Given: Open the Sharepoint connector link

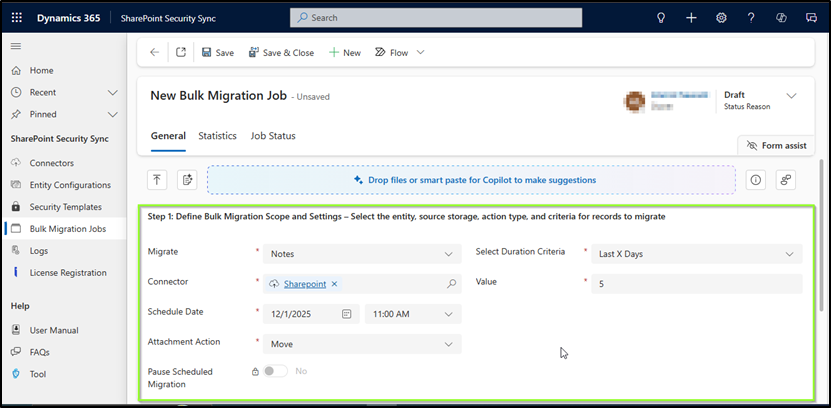Looking at the screenshot, I should (305, 284).
